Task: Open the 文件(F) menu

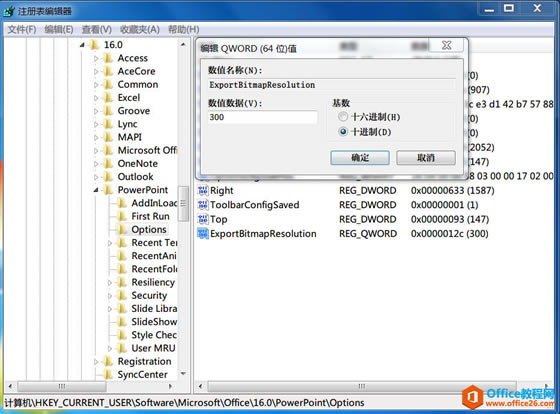Action: coord(22,29)
